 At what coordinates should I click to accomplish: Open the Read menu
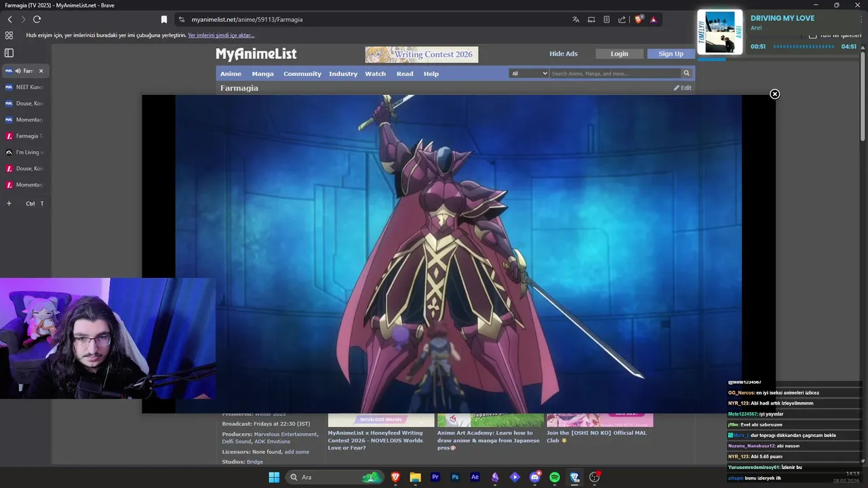pyautogui.click(x=405, y=73)
